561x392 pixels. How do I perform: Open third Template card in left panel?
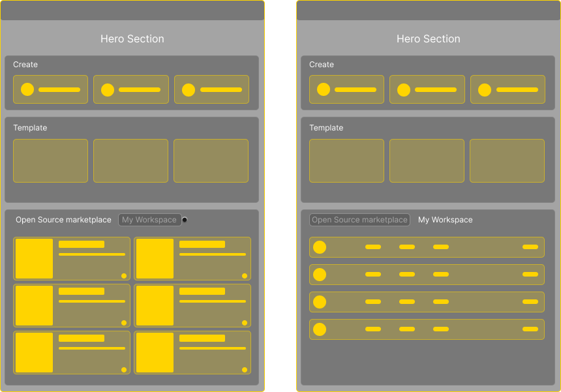211,160
